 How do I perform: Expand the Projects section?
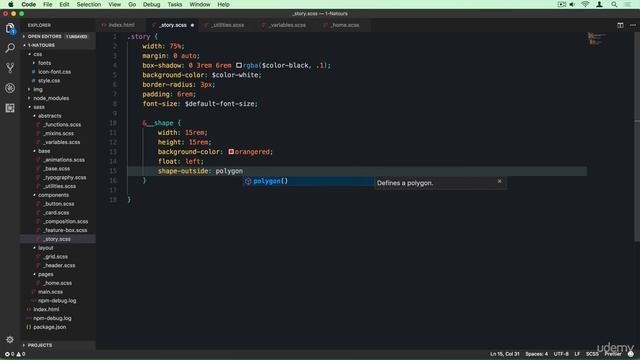coord(57,345)
